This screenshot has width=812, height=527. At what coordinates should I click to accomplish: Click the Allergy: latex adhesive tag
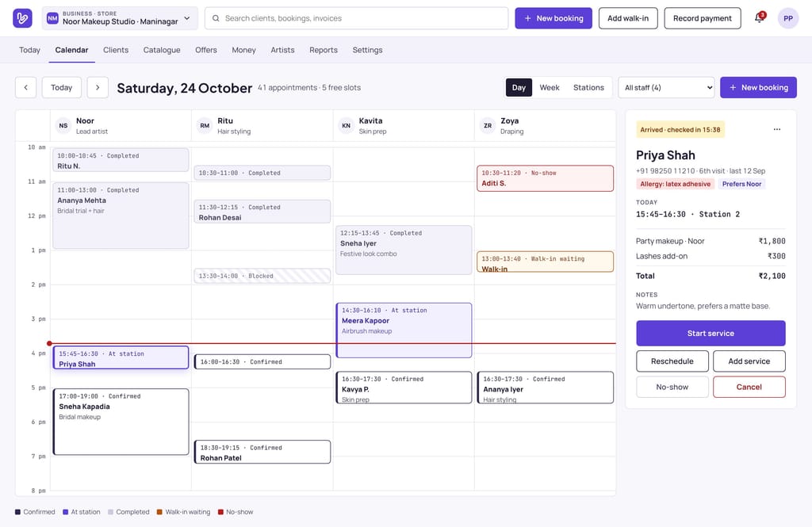click(x=675, y=184)
